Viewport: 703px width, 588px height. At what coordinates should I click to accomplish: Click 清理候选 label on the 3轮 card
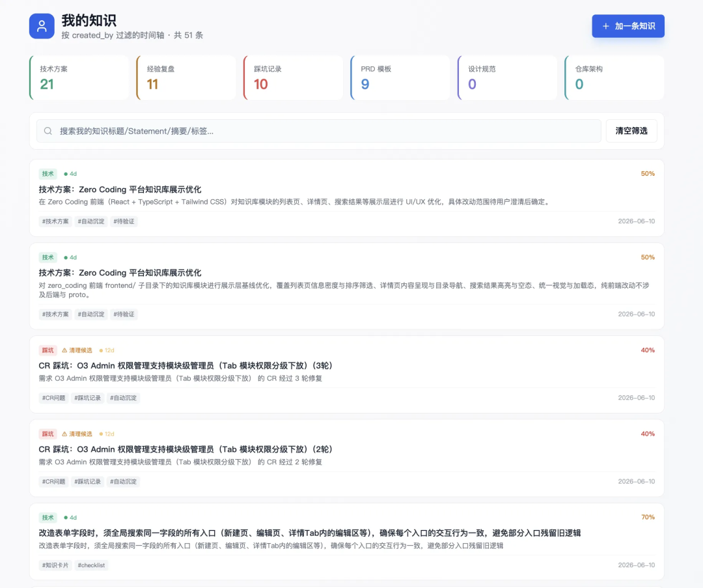click(80, 350)
